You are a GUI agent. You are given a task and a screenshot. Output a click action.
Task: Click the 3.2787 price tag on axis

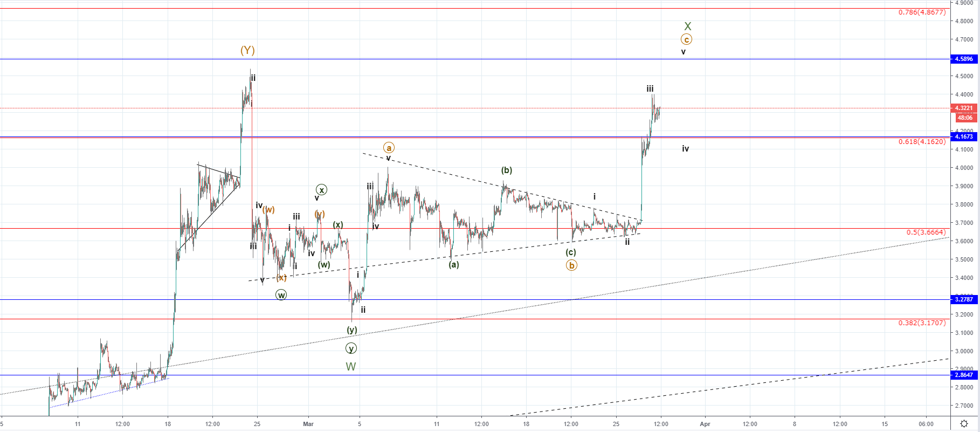pos(964,299)
